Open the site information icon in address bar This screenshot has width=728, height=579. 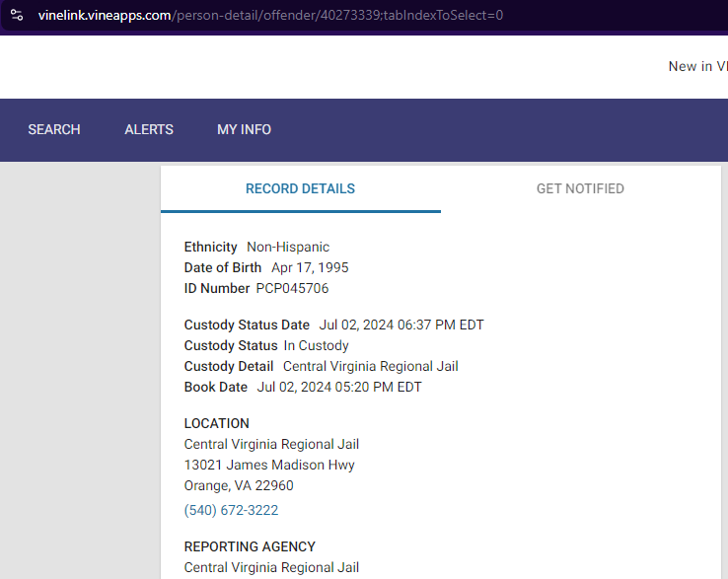17,15
